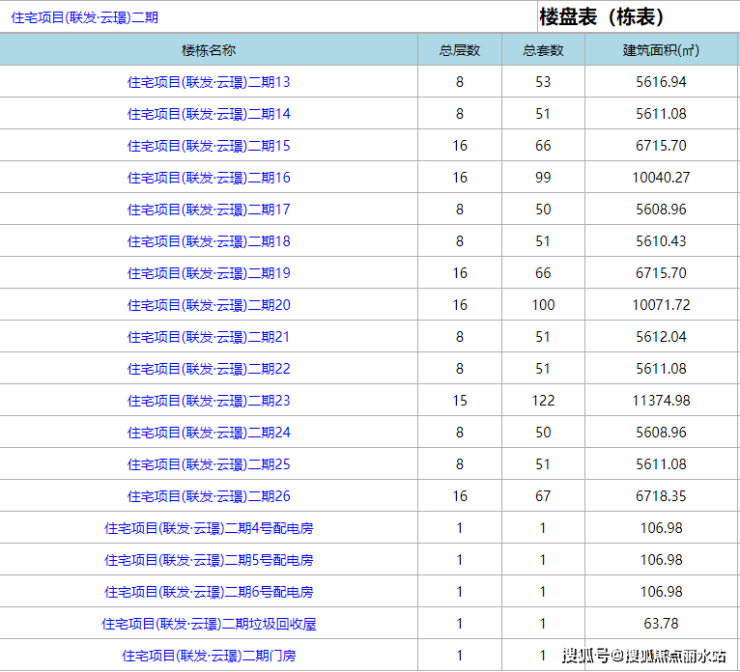Open the 二期垃圾回收屋 link
Screen dimensions: 740x672
tap(209, 624)
